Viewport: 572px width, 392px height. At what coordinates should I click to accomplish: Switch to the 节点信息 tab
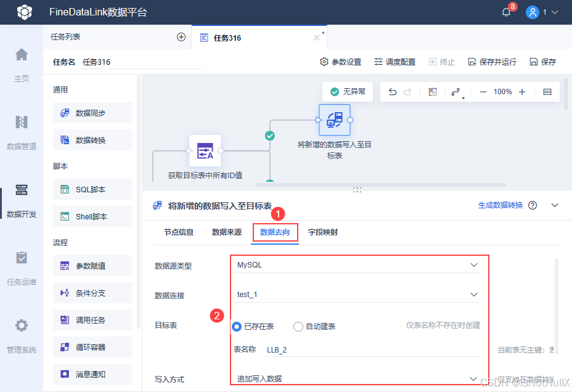(178, 232)
